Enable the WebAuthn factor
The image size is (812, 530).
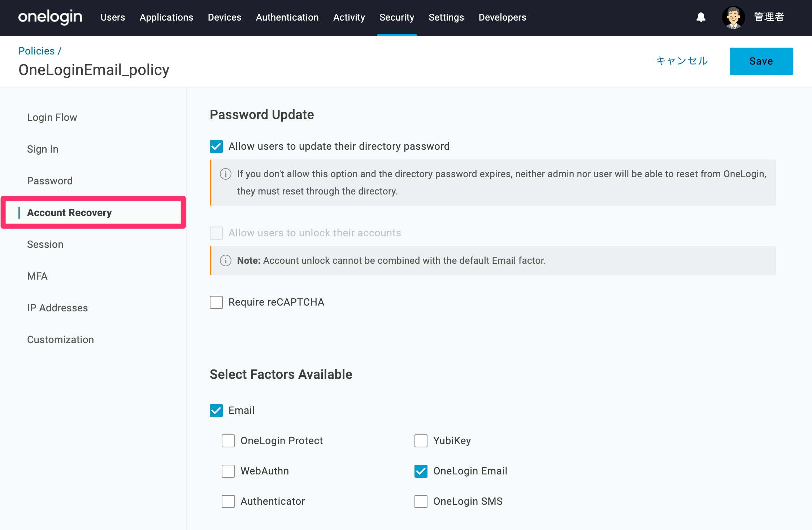point(228,471)
